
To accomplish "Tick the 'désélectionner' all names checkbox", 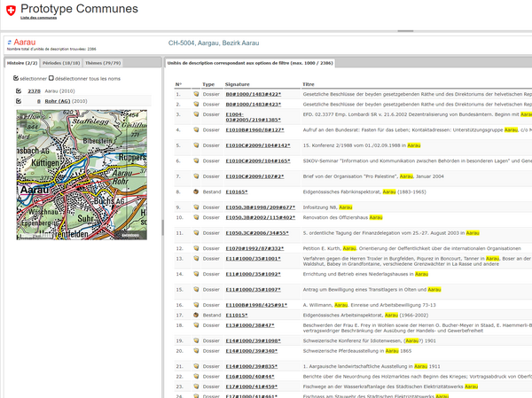I will tap(51, 78).
